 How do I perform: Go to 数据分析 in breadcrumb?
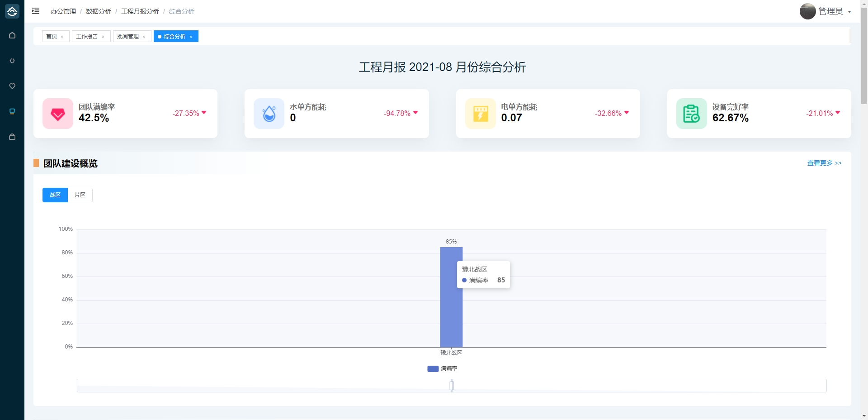[98, 11]
